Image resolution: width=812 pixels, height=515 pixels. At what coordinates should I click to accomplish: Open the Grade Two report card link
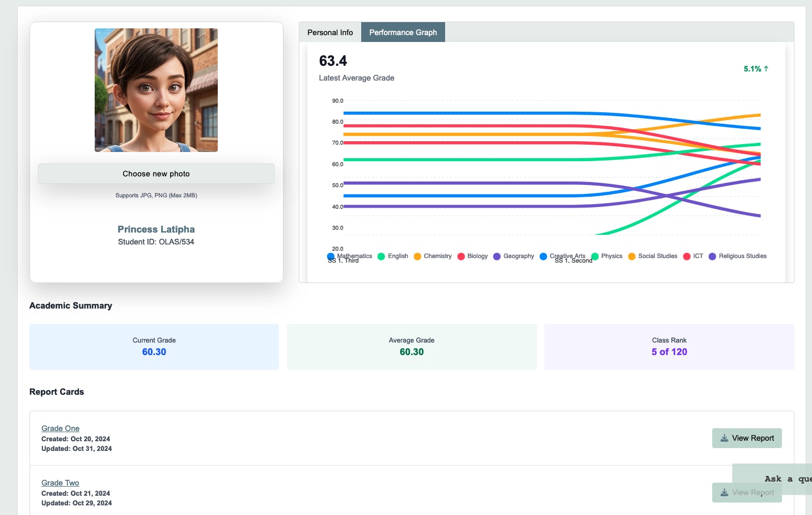pos(60,483)
